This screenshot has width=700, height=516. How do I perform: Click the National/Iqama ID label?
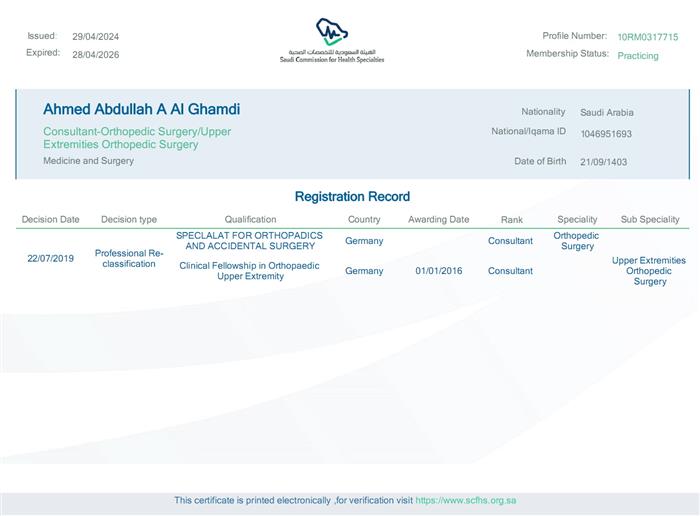[529, 131]
